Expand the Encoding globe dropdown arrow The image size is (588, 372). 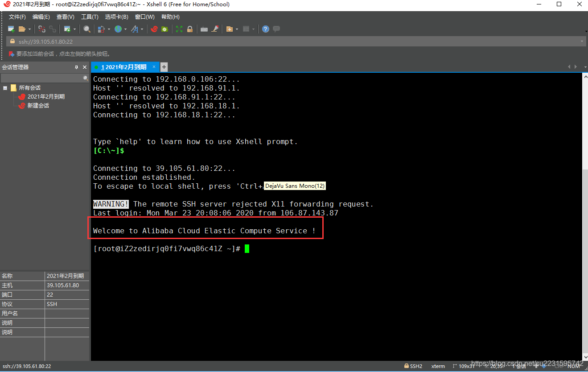(x=125, y=29)
